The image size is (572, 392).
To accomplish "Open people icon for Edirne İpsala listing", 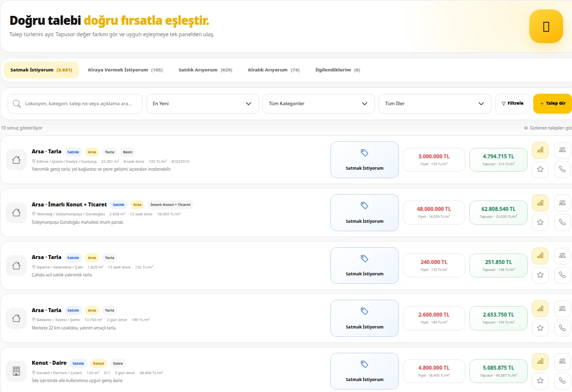I will pos(562,150).
